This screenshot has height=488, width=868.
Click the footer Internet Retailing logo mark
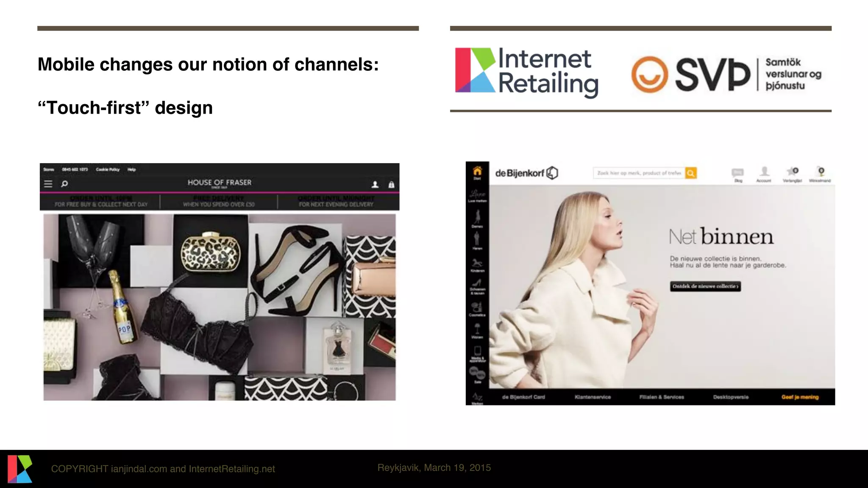click(20, 469)
